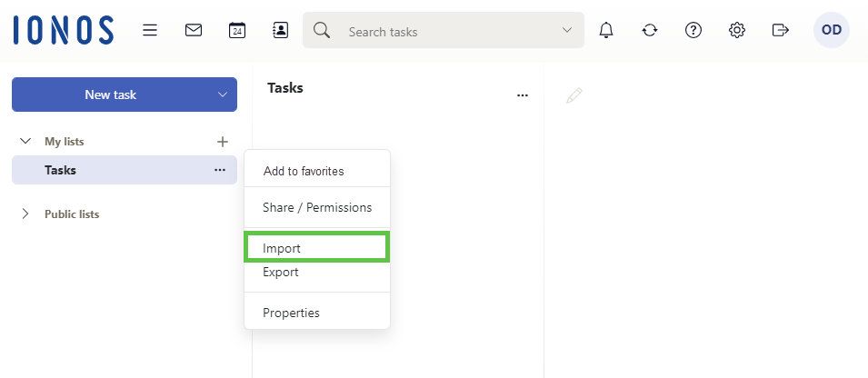Open the Calendar app icon
This screenshot has height=378, width=868.
click(x=237, y=30)
